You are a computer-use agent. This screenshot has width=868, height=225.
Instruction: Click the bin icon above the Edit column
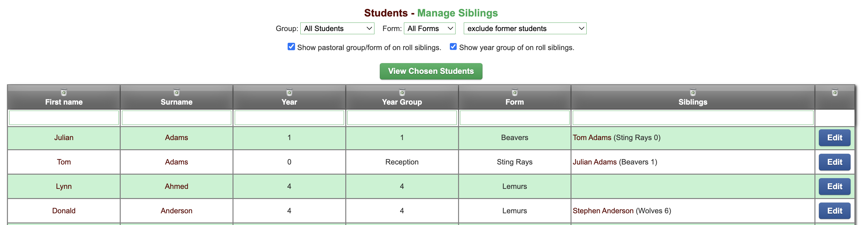coord(835,92)
